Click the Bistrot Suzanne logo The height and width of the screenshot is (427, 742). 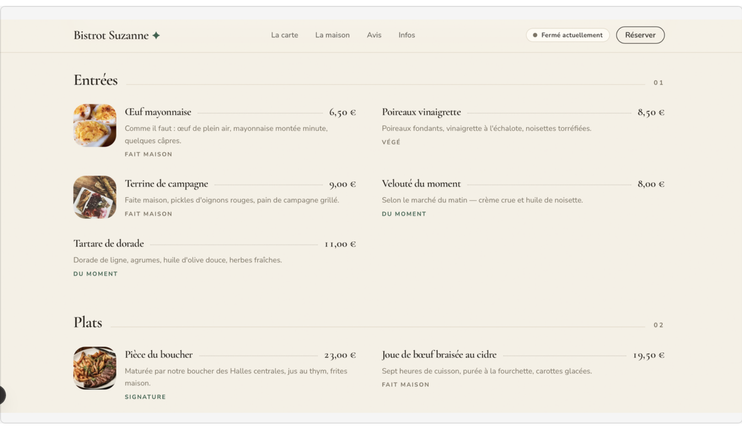116,35
